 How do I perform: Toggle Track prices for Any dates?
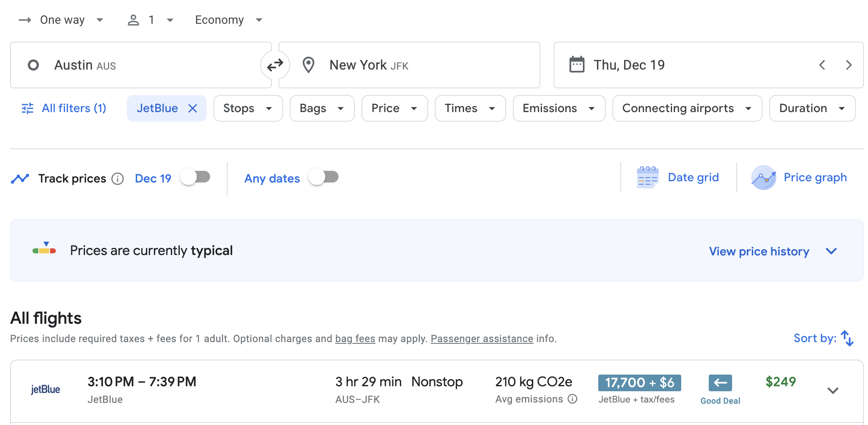coord(324,177)
